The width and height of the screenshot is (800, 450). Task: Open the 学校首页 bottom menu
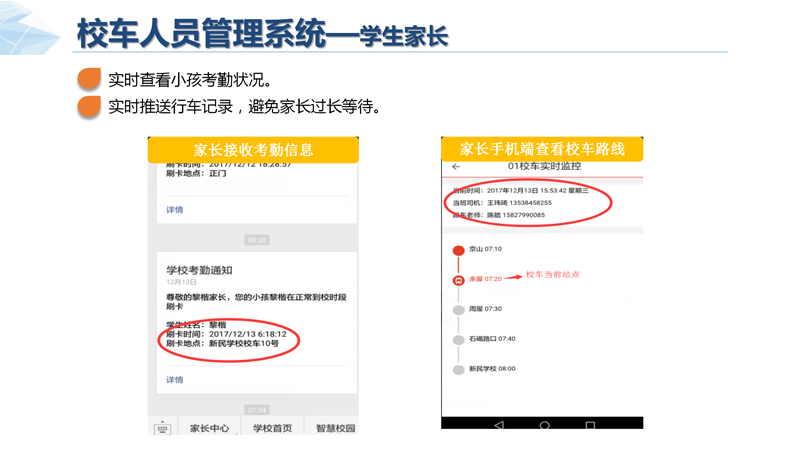[272, 428]
